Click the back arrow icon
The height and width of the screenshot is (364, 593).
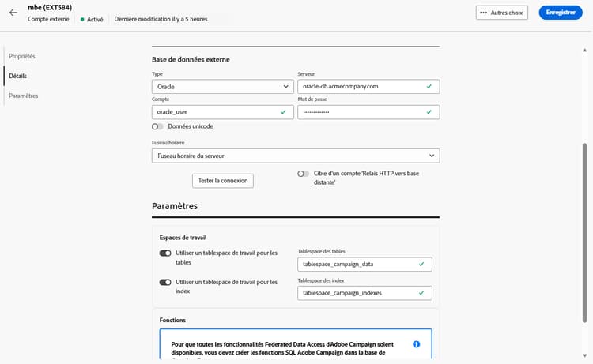(x=13, y=13)
